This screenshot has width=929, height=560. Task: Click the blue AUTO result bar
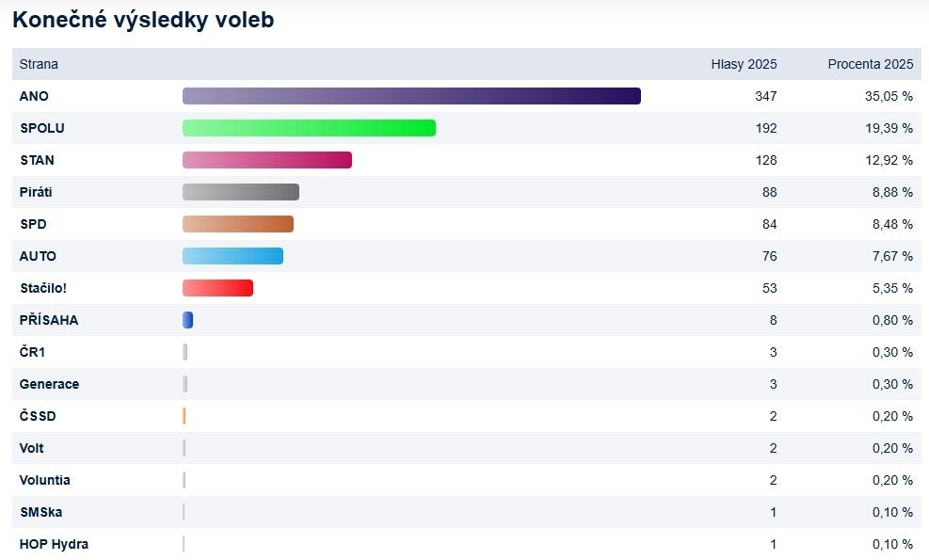(232, 256)
